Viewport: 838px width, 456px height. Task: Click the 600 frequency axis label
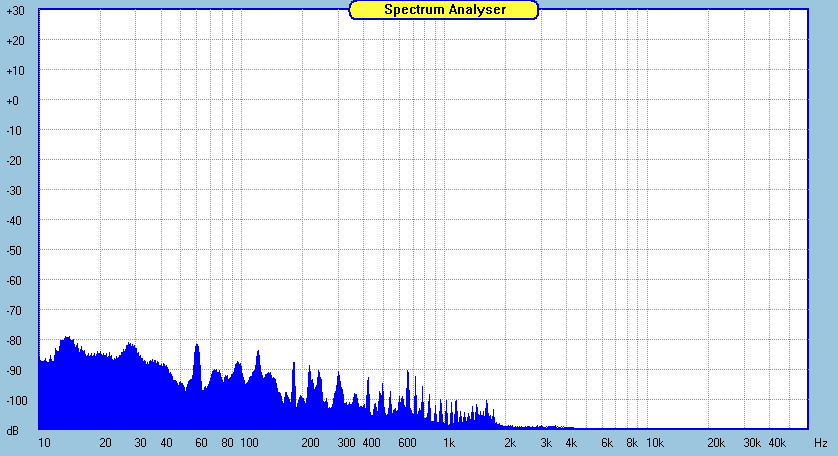pyautogui.click(x=407, y=442)
